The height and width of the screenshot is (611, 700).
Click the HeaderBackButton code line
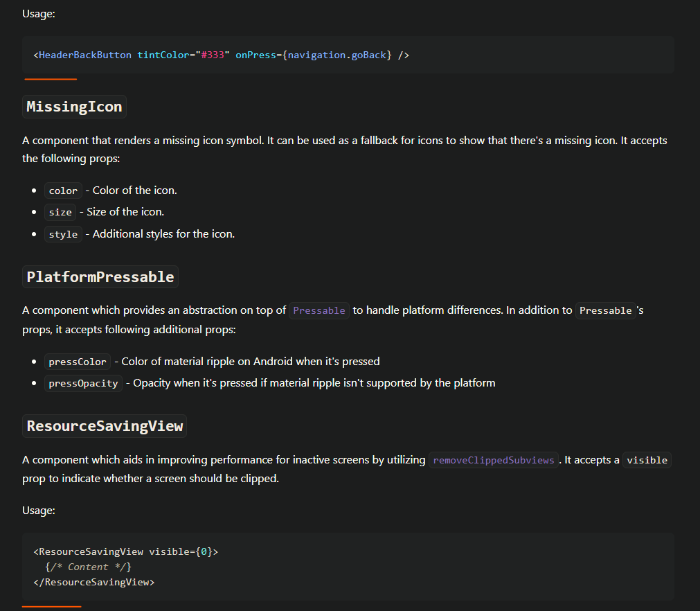222,55
